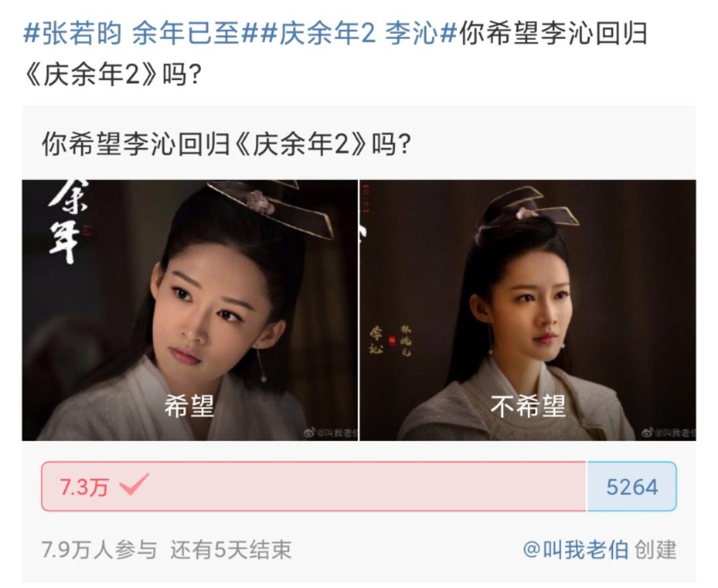This screenshot has height=588, width=718.
Task: Click the poll title 你希望李沁回归《庆余年2》吗?
Action: tap(227, 144)
